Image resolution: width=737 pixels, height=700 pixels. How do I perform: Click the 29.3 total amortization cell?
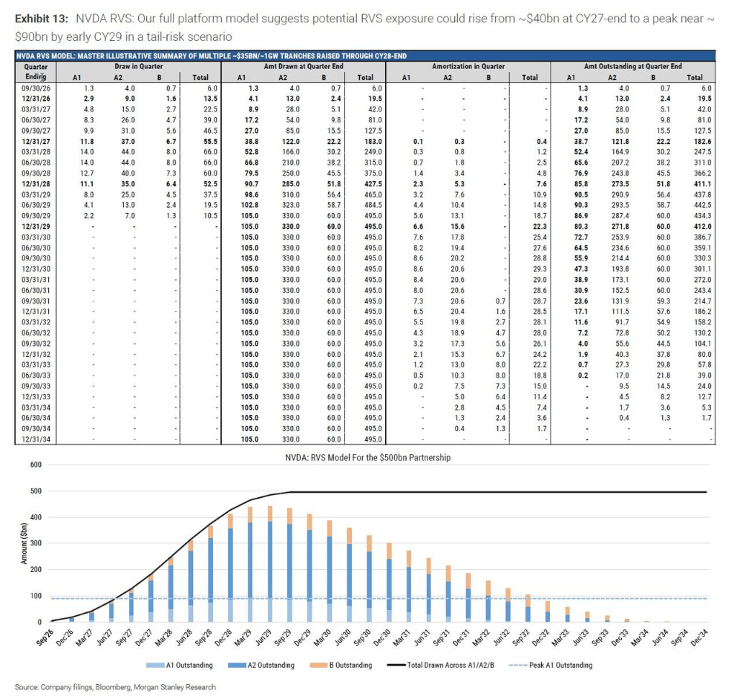point(540,269)
